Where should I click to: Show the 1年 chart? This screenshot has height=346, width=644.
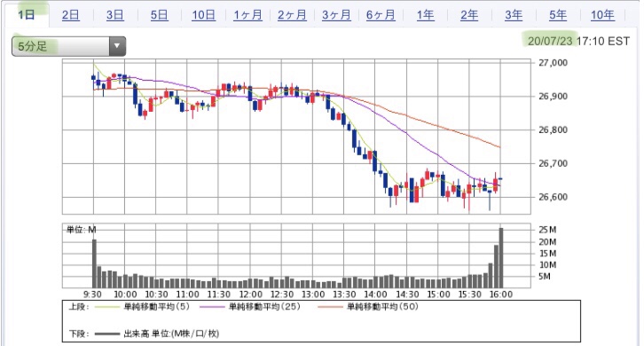coord(425,15)
